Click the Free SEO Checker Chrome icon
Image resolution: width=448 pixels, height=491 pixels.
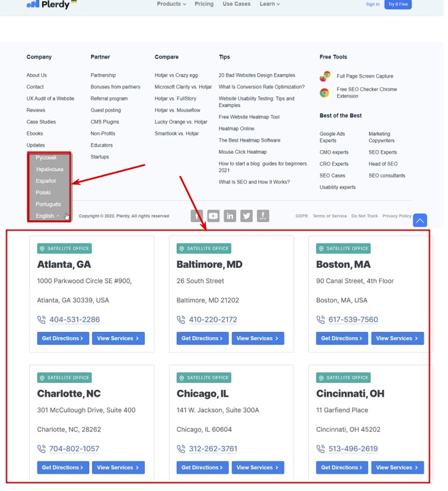point(325,93)
